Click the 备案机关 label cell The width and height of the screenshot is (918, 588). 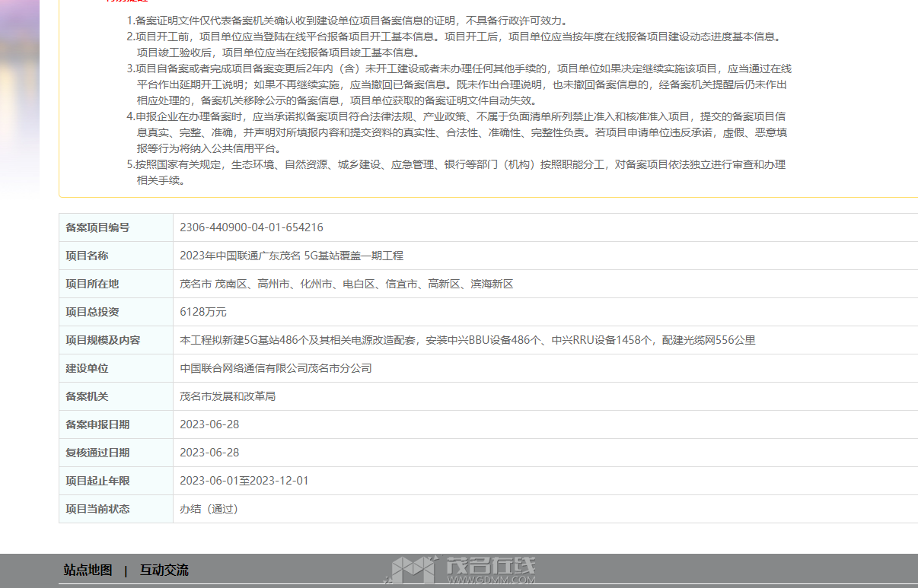(x=116, y=396)
